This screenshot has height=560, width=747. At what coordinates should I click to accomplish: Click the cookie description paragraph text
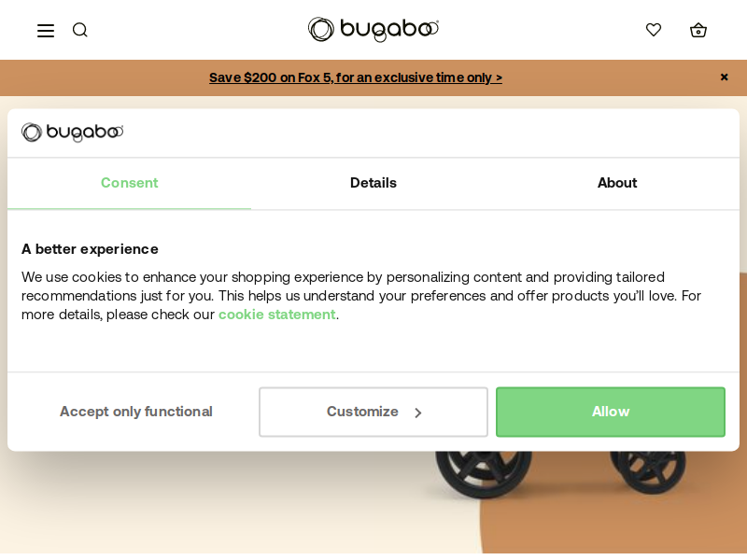(361, 296)
